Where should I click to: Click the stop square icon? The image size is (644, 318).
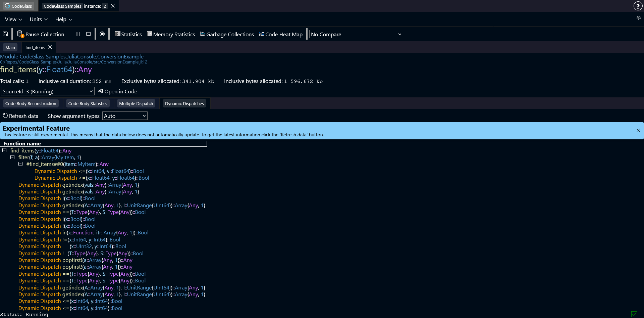(x=89, y=34)
